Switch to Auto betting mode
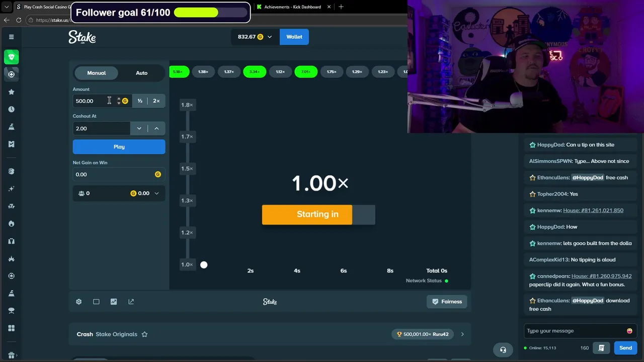644x362 pixels. tap(142, 73)
